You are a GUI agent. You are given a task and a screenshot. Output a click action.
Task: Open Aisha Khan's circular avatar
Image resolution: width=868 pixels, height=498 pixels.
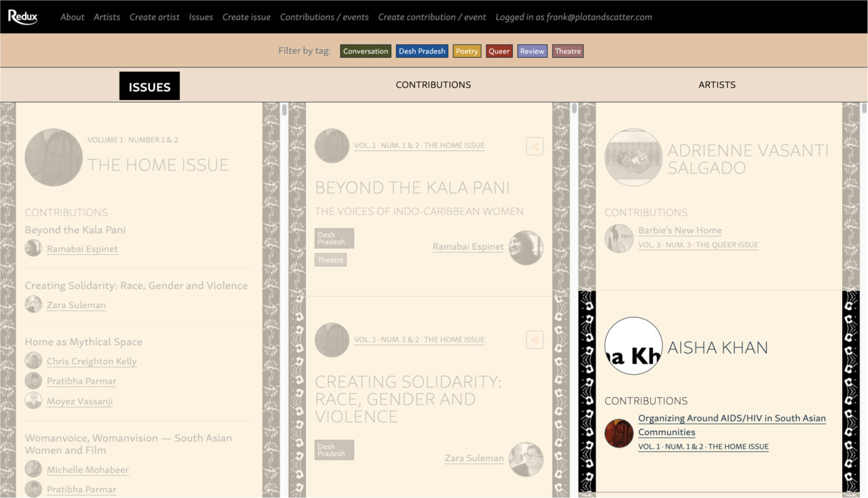click(633, 346)
